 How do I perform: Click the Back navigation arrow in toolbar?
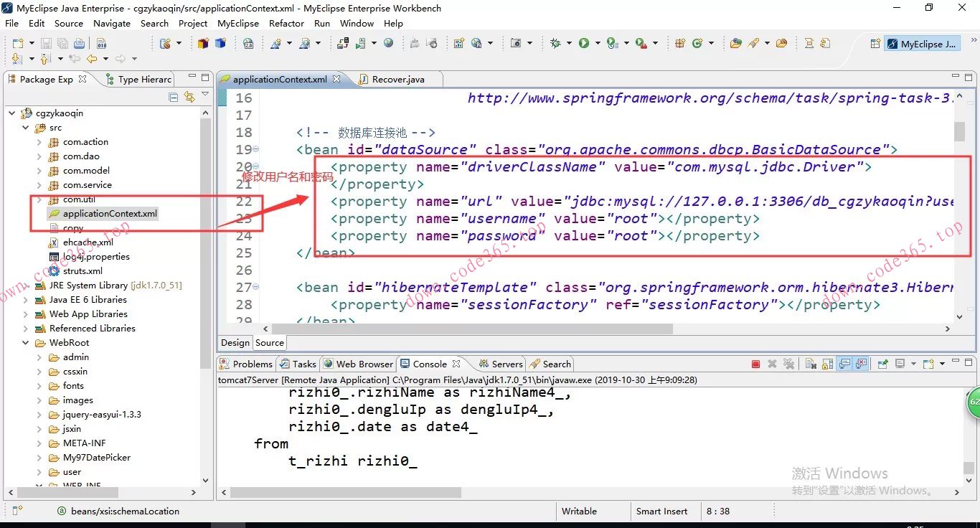coord(92,59)
